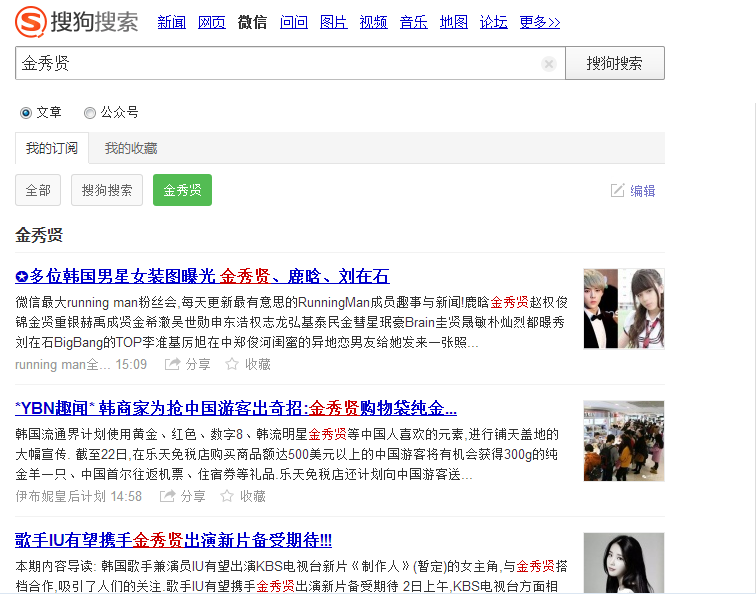Switch to the 我的订阅 tab
This screenshot has width=756, height=594.
click(52, 148)
